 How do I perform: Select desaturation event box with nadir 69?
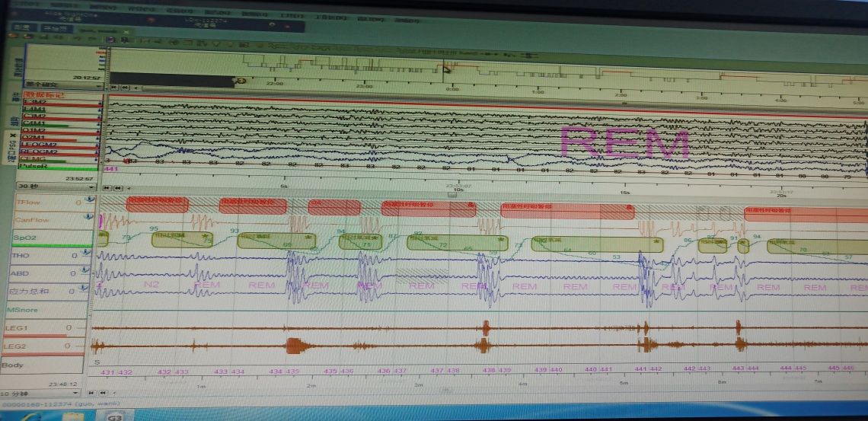(276, 241)
